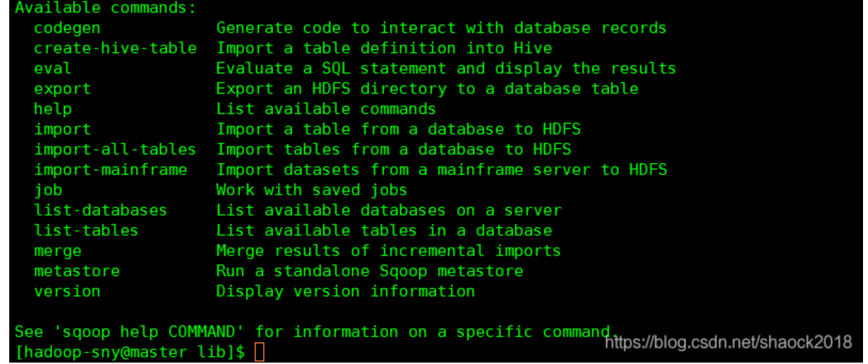Click the 'codegen' command name
The height and width of the screenshot is (364, 868).
[x=67, y=28]
